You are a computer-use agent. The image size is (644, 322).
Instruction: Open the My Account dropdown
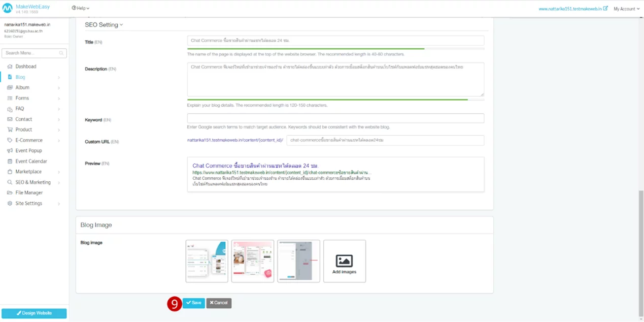click(x=627, y=9)
